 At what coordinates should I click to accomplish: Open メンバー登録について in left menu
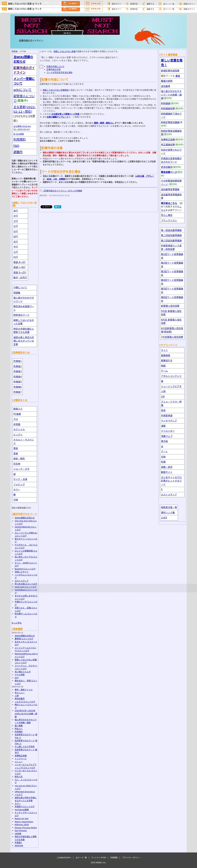click(x=24, y=81)
